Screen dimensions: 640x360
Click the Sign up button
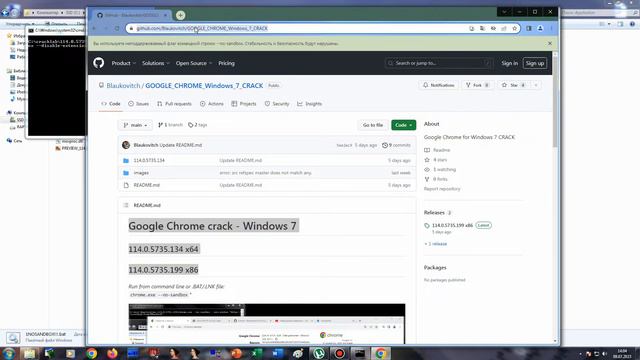[535, 63]
